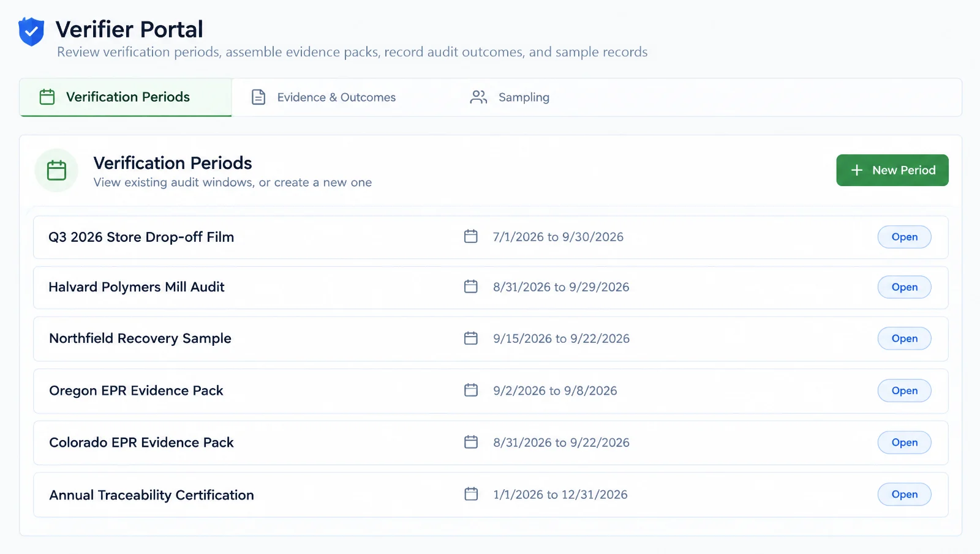
Task: Click calendar icon beside 9/2/2026 to 9/8/2026
Action: pyautogui.click(x=471, y=390)
